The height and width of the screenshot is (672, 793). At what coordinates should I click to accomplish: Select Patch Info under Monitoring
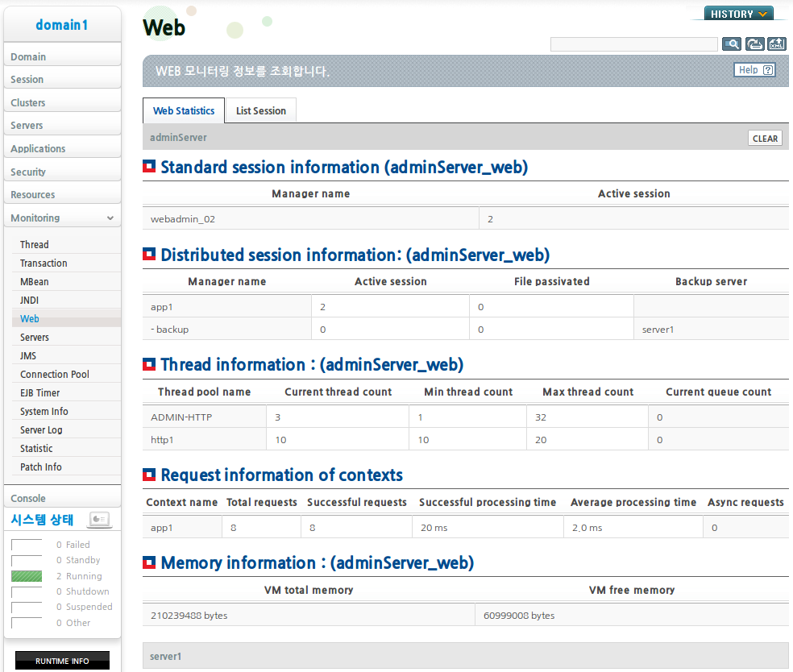pyautogui.click(x=66, y=467)
